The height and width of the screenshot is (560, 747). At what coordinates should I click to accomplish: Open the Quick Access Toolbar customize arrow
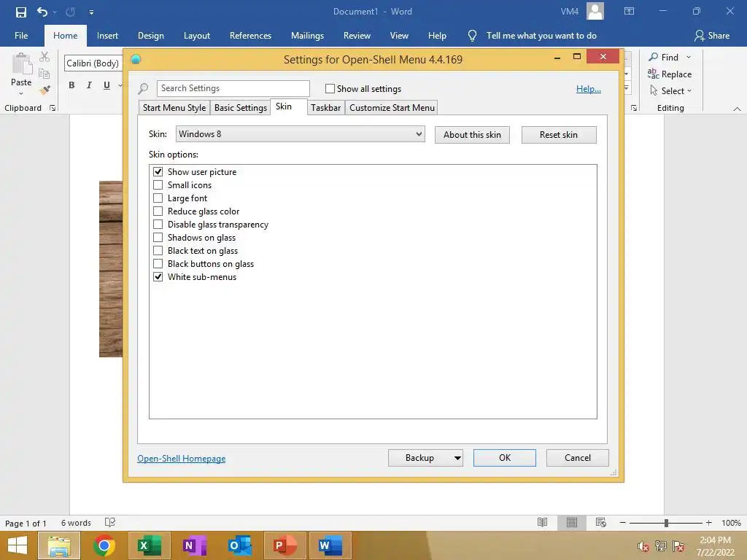point(91,12)
